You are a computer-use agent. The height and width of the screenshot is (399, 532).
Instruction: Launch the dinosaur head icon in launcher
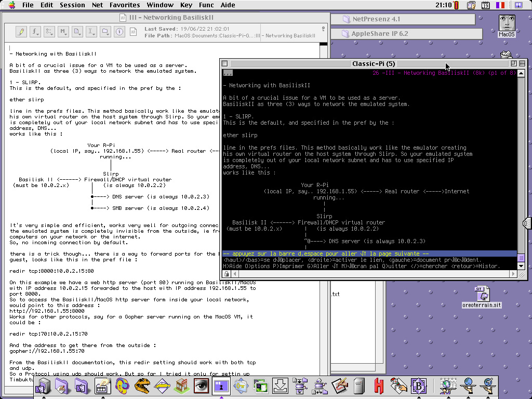point(142,385)
